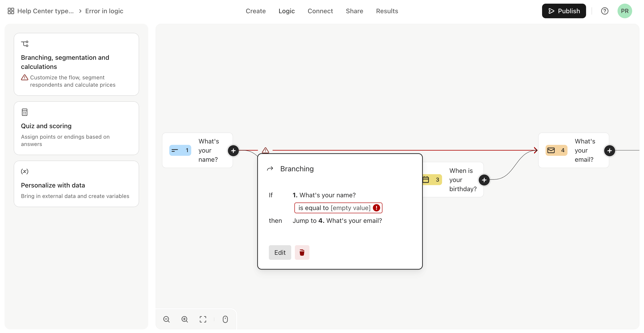Screen dimensions: 644x333
Task: Click the is equal to [empty value] condition
Action: pos(338,208)
